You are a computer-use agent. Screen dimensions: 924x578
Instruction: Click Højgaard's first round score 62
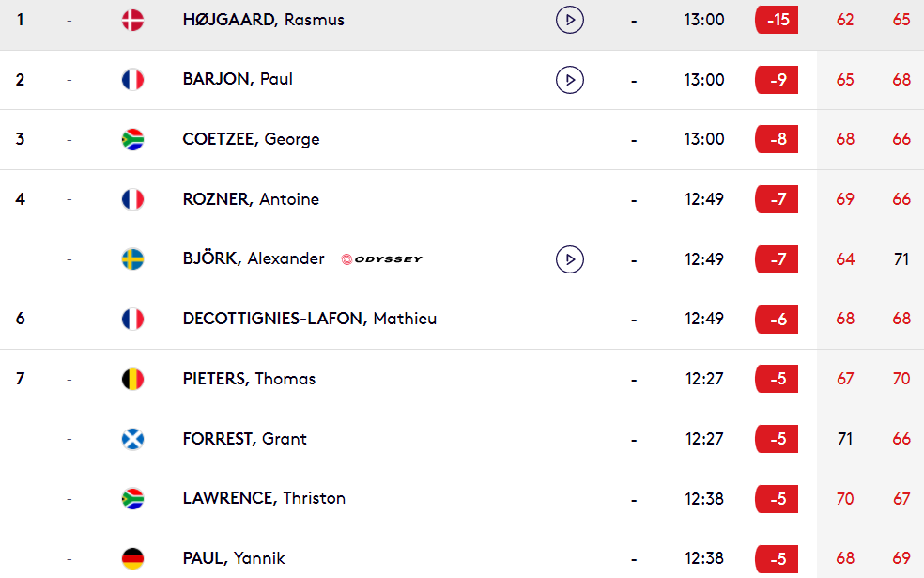coord(845,20)
